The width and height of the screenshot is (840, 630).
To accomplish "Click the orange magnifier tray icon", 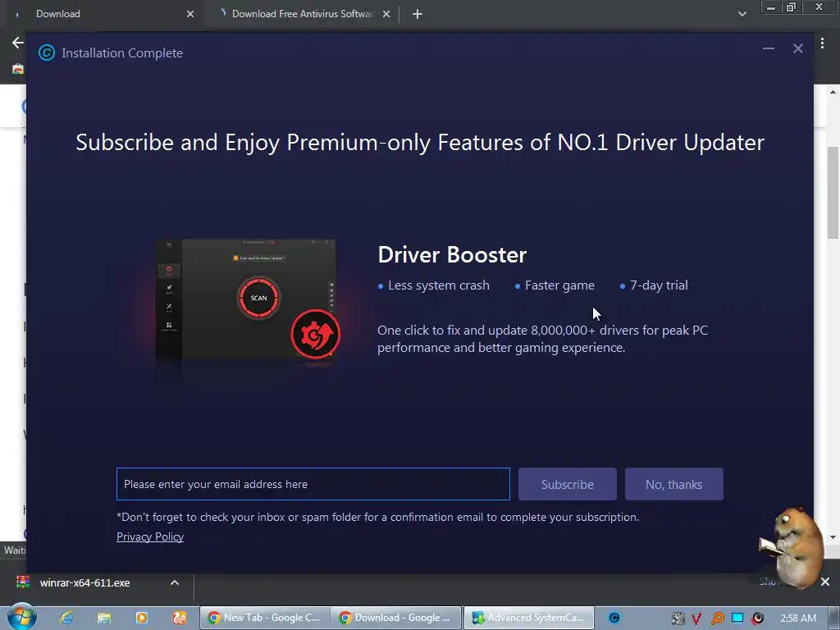I will pos(717,619).
